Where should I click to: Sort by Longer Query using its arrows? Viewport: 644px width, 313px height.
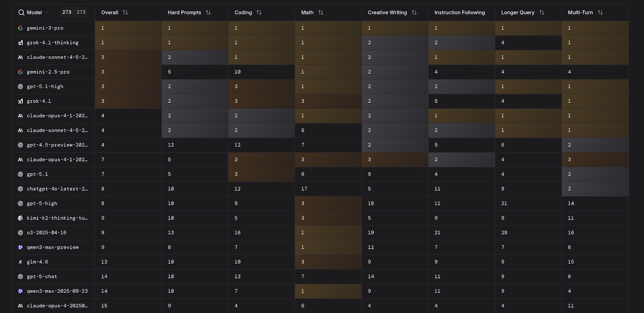click(x=541, y=12)
